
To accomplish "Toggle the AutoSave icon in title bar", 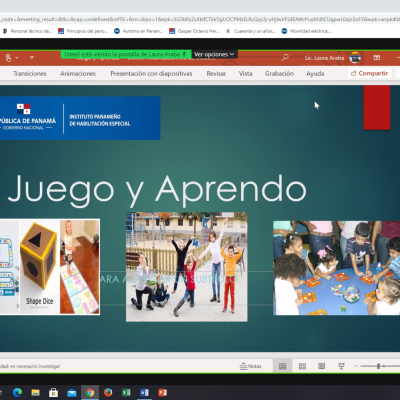I will [x=8, y=58].
